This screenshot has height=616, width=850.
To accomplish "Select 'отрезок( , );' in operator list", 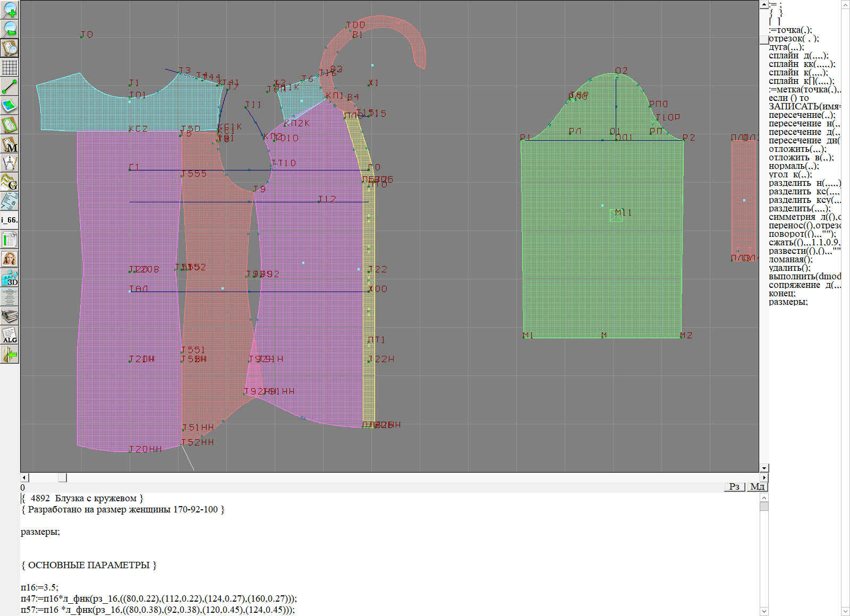I will coord(794,39).
